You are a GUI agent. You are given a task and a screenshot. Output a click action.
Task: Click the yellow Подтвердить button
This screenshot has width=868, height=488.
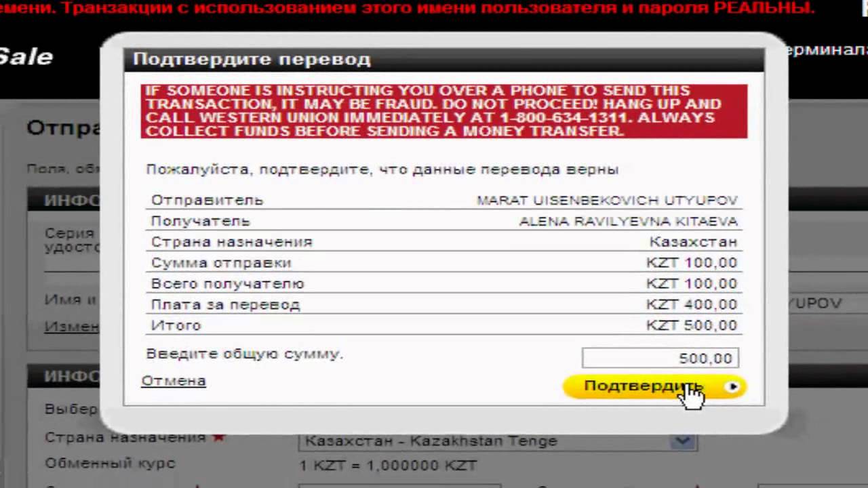[654, 386]
